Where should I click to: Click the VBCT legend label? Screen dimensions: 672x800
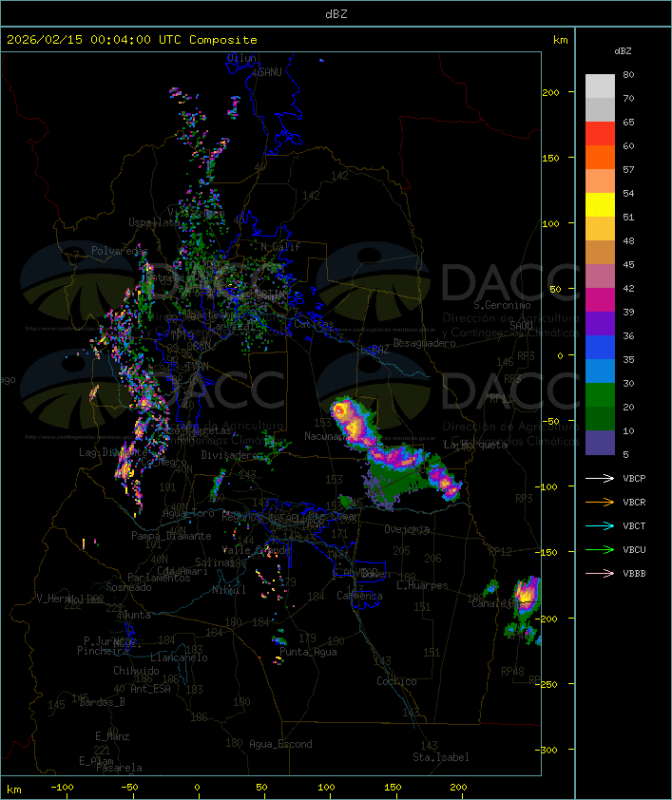pos(634,526)
